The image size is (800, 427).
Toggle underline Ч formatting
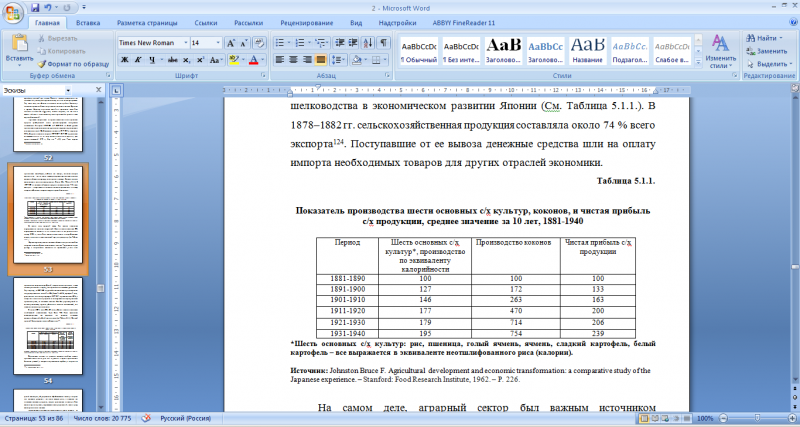pyautogui.click(x=152, y=60)
